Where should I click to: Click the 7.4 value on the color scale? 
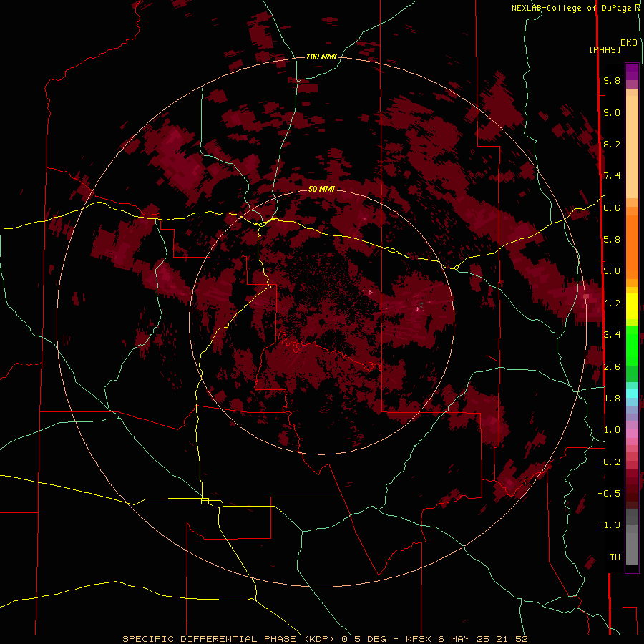[612, 176]
